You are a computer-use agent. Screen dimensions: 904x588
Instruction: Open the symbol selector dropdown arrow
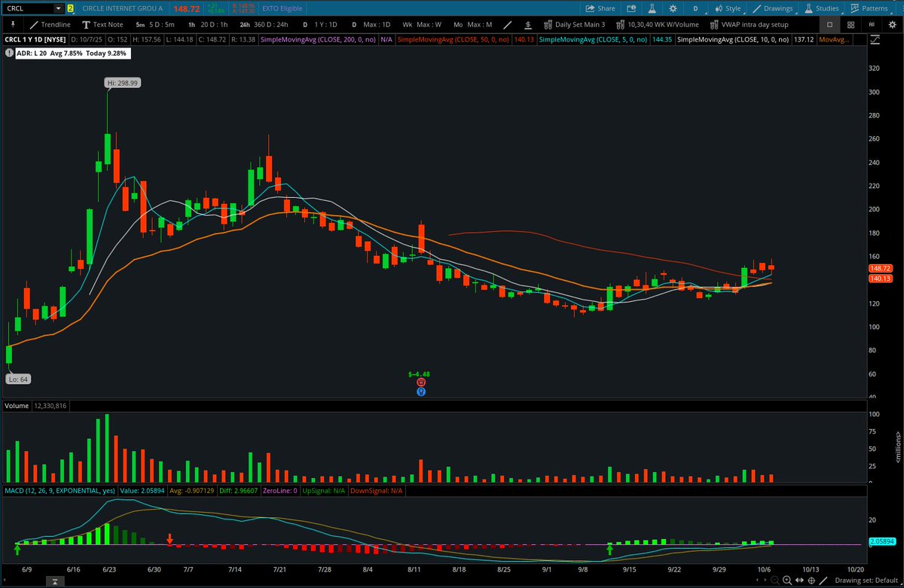click(x=58, y=8)
